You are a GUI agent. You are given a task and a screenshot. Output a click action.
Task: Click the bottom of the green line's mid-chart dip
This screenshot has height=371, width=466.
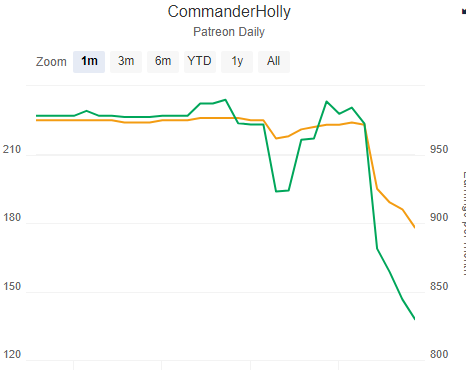(x=282, y=191)
